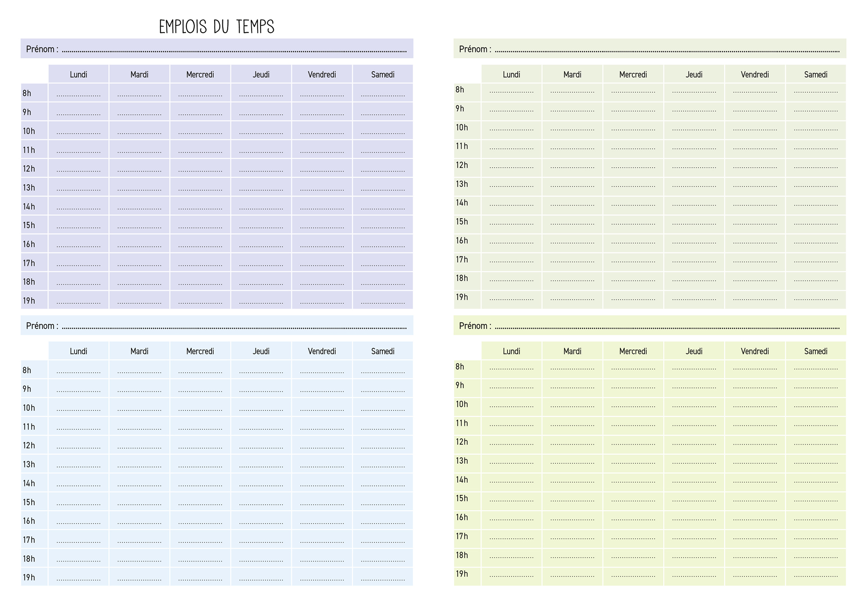868x601 pixels.
Task: Select Lundi header in purple table
Action: click(x=79, y=74)
